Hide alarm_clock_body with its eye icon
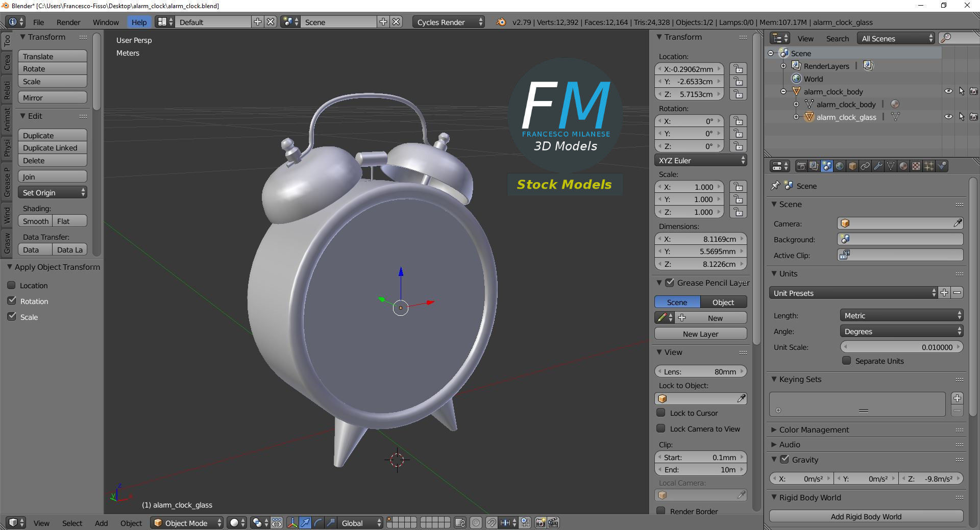This screenshot has height=530, width=980. point(948,91)
